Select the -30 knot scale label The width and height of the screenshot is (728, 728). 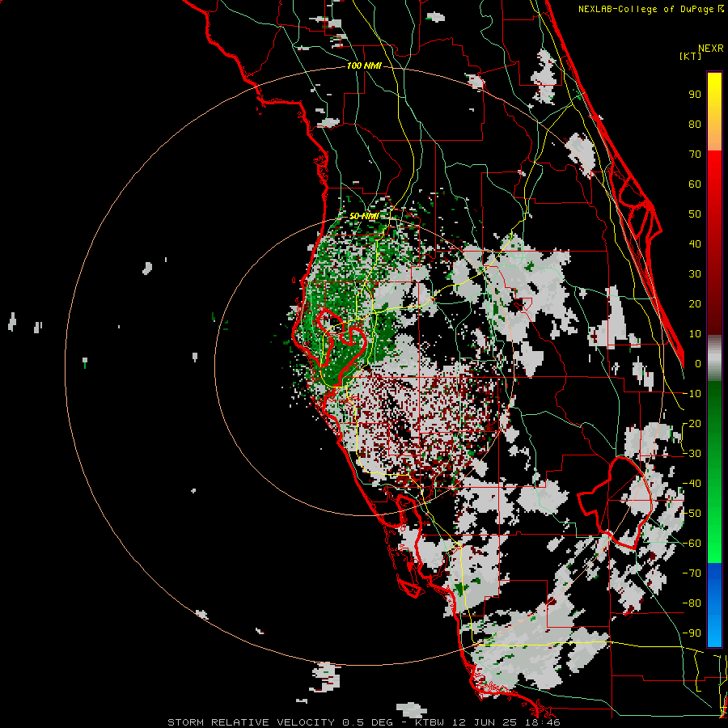tap(692, 454)
